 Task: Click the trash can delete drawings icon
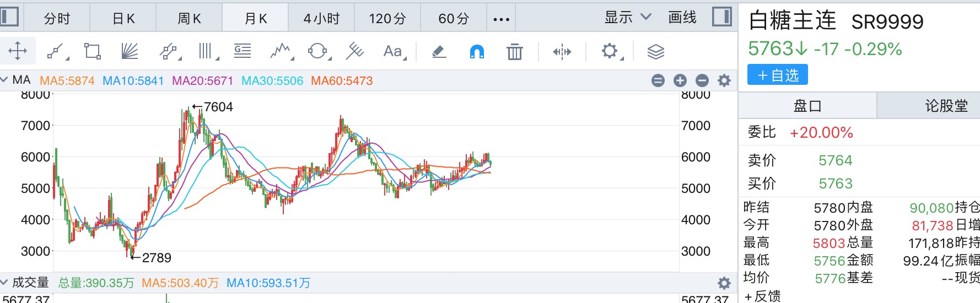(514, 52)
